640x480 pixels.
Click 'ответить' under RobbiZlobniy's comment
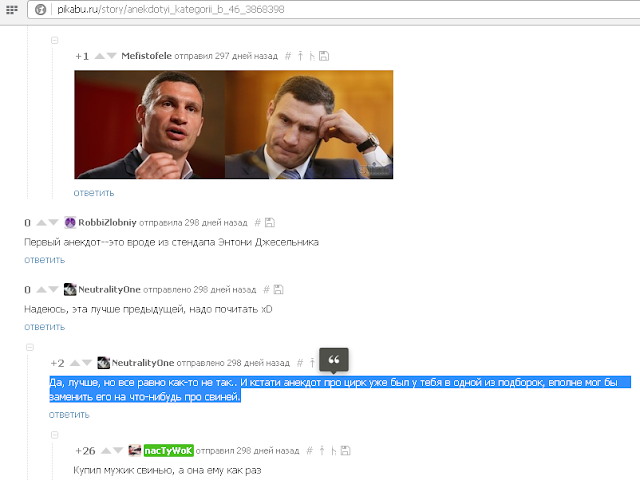[x=44, y=260]
